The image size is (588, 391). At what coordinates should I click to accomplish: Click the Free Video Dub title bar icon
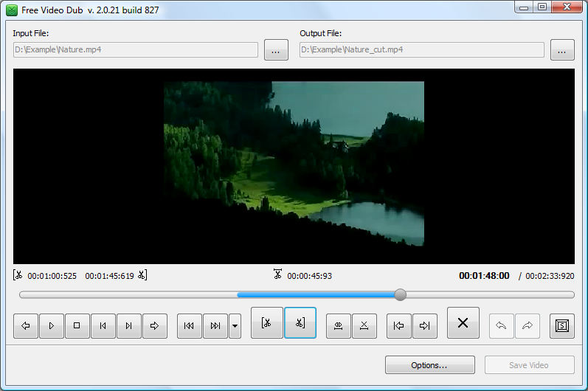12,10
